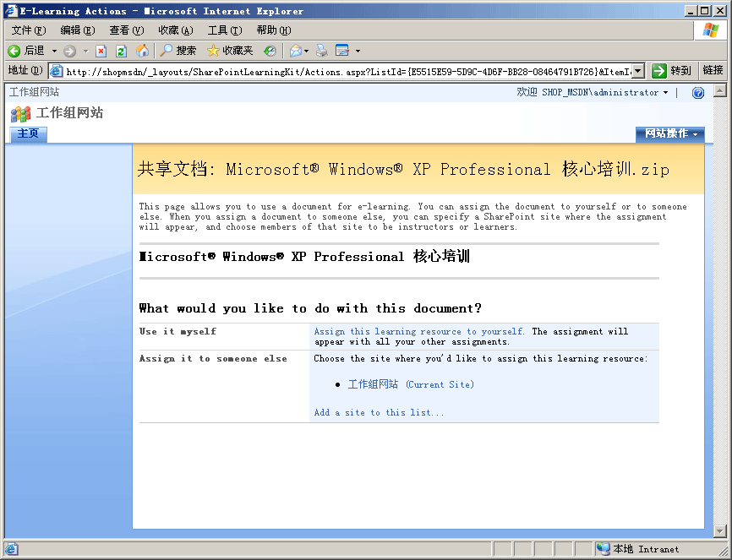Click the 'Assign it to someone else' label
Image resolution: width=732 pixels, height=560 pixels.
(213, 358)
